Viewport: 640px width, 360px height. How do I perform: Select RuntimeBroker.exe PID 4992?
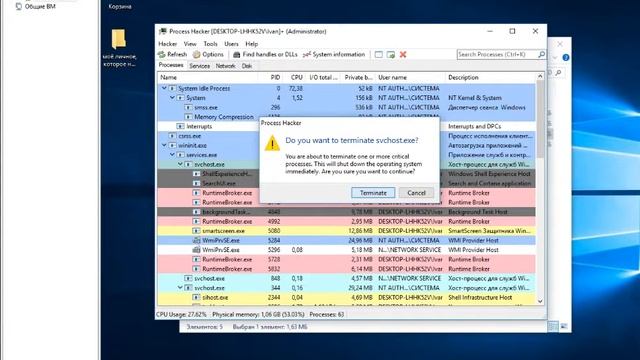pos(347,221)
